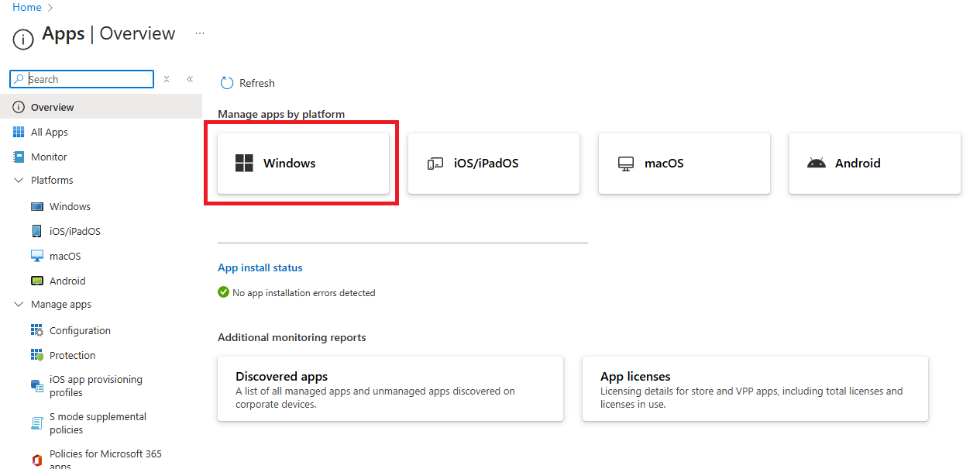
Task: Open the Discovered apps report card
Action: [x=390, y=389]
